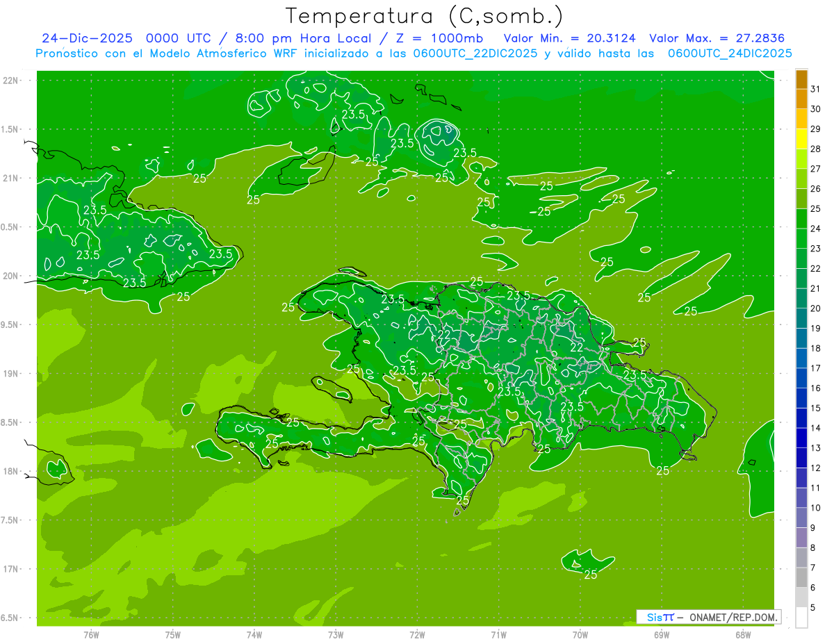Image resolution: width=834 pixels, height=644 pixels.
Task: Click longitude axis label 69W
Action: click(661, 635)
